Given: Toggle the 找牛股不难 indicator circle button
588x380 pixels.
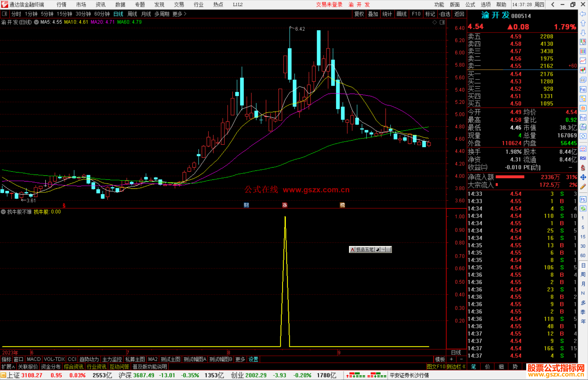Looking at the screenshot, I should [3, 212].
